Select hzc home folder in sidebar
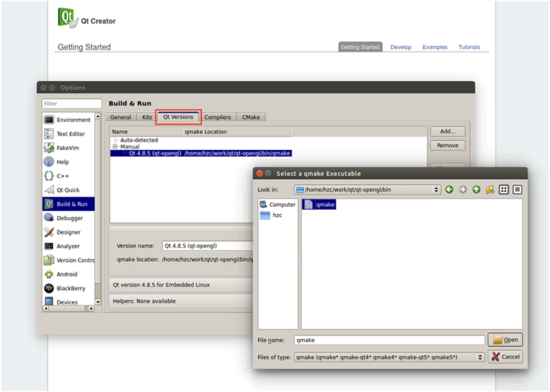The image size is (550, 392). click(x=271, y=215)
